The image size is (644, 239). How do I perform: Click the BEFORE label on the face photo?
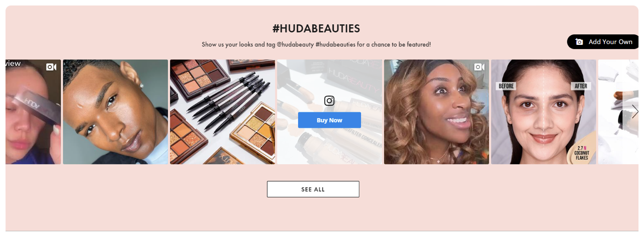coord(506,86)
